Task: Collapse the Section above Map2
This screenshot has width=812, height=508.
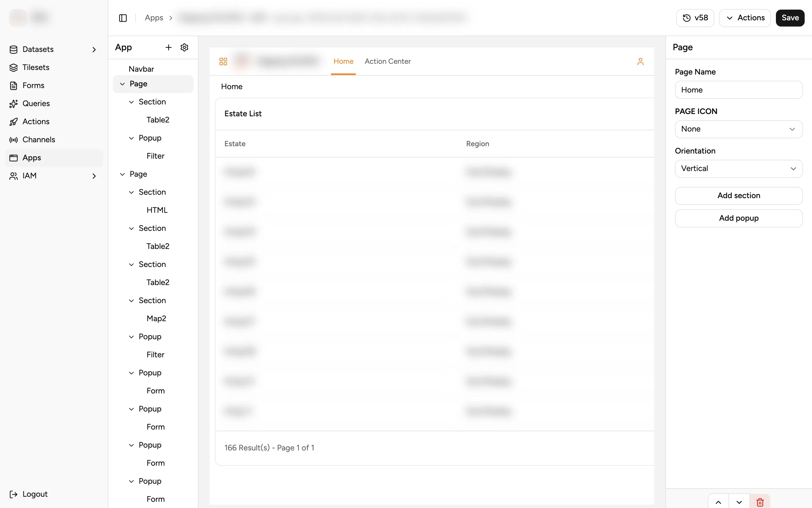Action: (x=132, y=301)
